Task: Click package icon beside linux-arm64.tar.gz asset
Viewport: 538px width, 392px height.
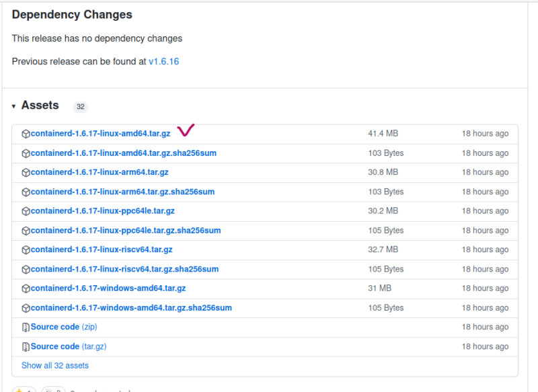Action: pyautogui.click(x=26, y=173)
